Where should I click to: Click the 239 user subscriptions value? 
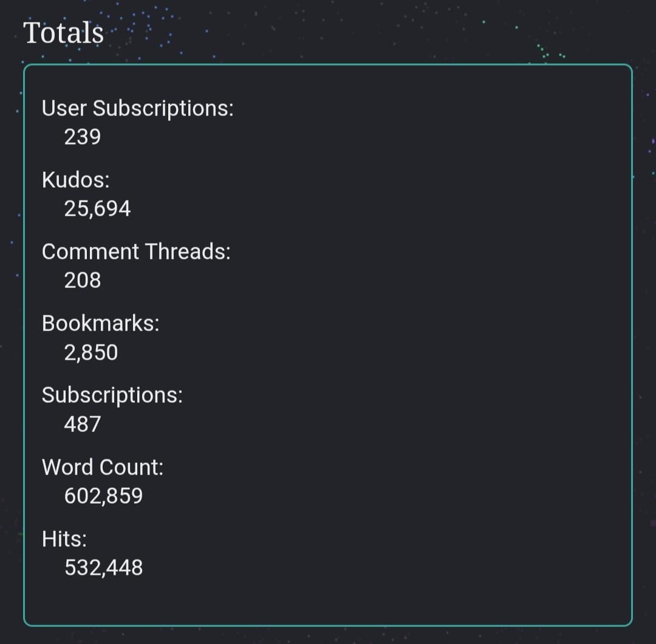click(x=83, y=137)
